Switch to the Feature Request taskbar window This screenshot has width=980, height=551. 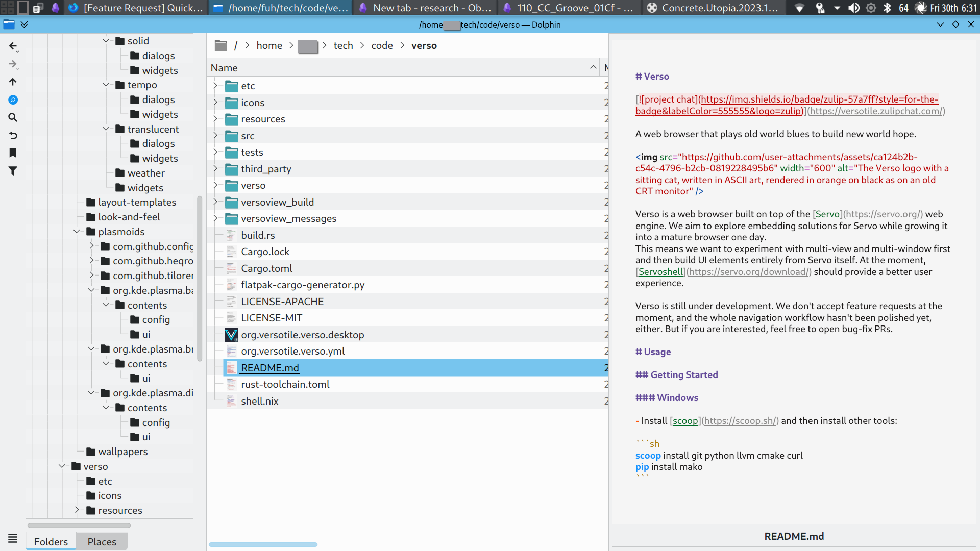point(136,8)
